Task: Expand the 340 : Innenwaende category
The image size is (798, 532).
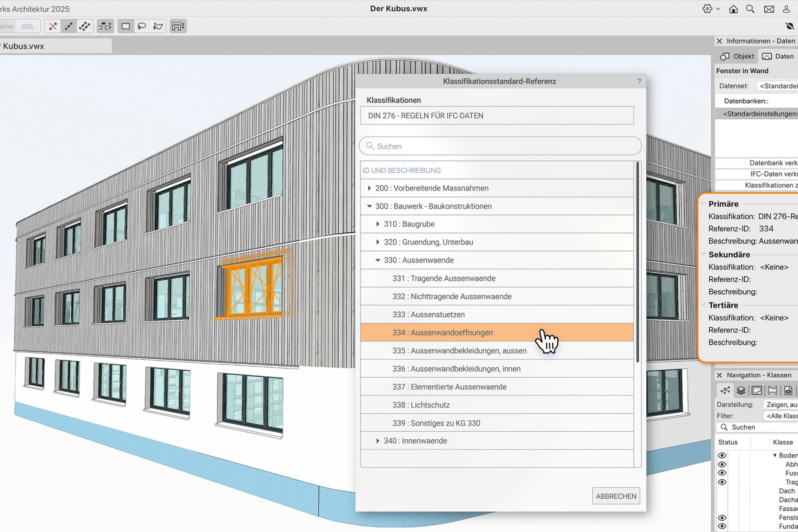Action: click(x=377, y=441)
